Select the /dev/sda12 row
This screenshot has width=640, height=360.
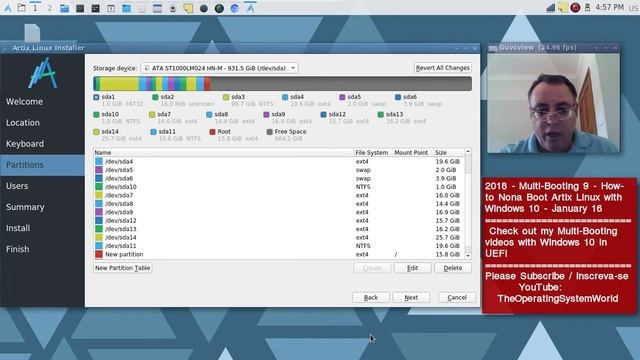click(278, 220)
